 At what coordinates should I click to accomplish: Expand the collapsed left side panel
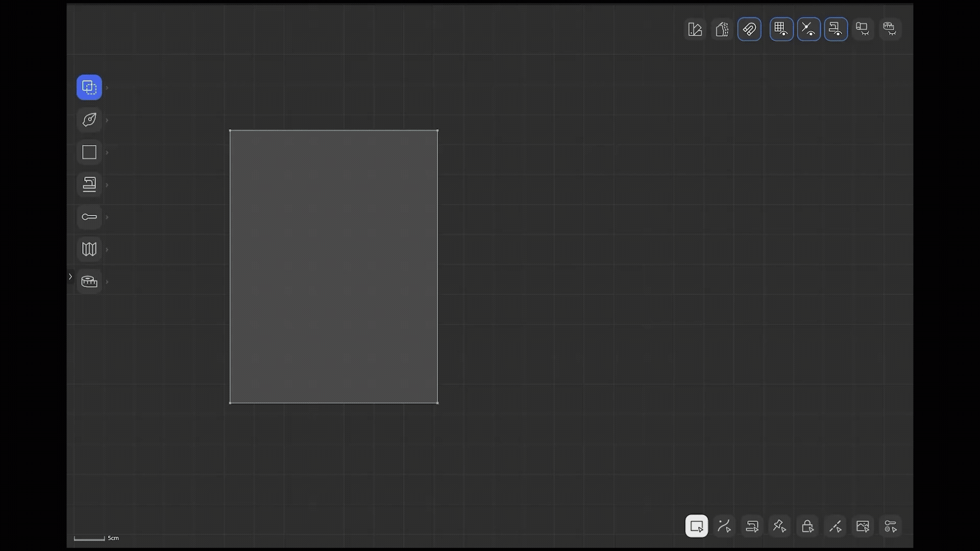coord(70,277)
